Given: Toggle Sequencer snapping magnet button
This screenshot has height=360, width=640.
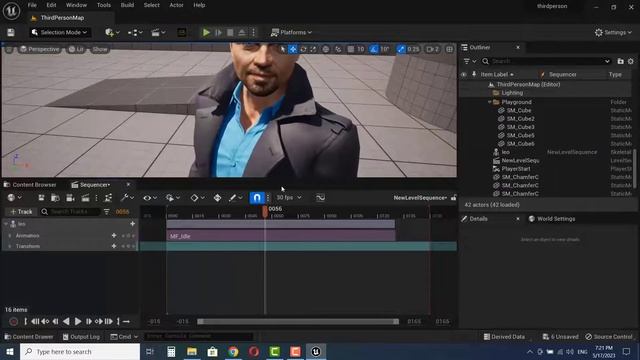Looking at the screenshot, I should click(257, 198).
